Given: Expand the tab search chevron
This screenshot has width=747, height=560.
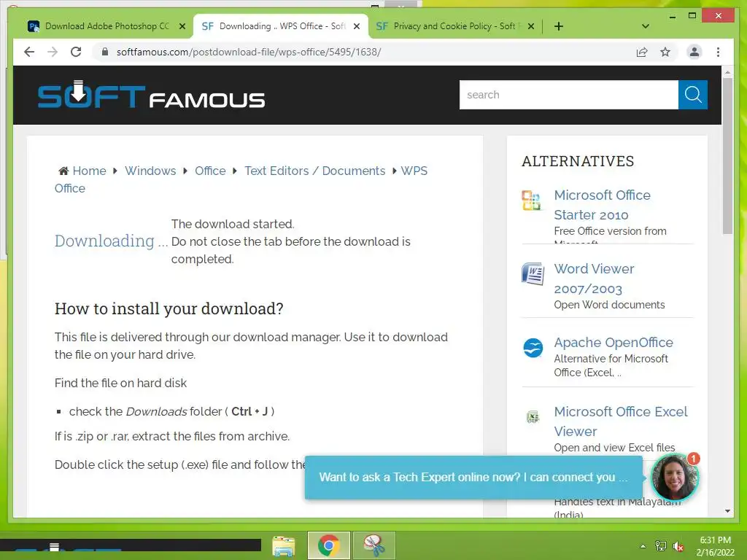Looking at the screenshot, I should coord(645,26).
